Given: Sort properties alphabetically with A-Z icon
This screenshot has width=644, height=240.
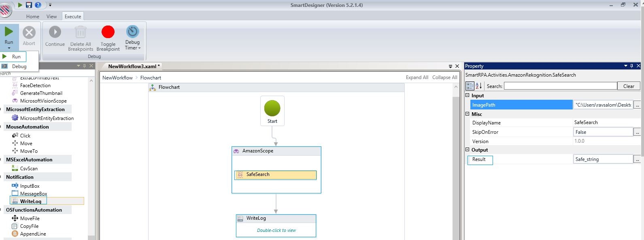Looking at the screenshot, I should click(x=478, y=86).
